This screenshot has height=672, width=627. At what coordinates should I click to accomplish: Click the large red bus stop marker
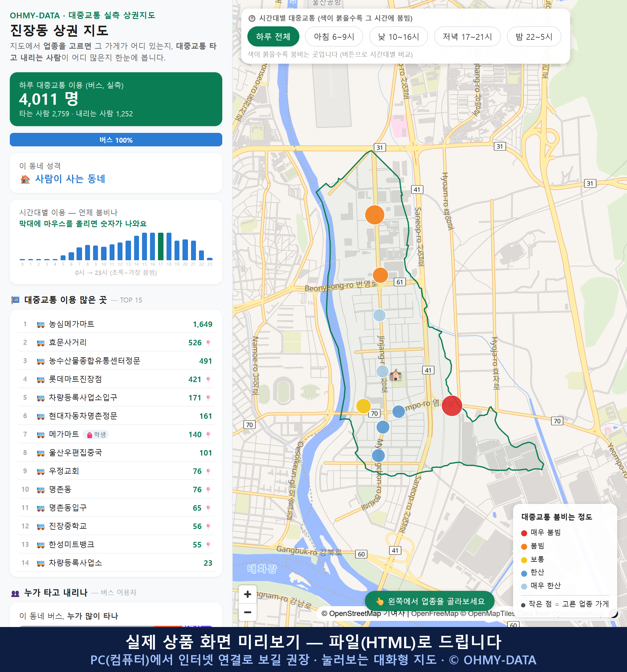[452, 405]
